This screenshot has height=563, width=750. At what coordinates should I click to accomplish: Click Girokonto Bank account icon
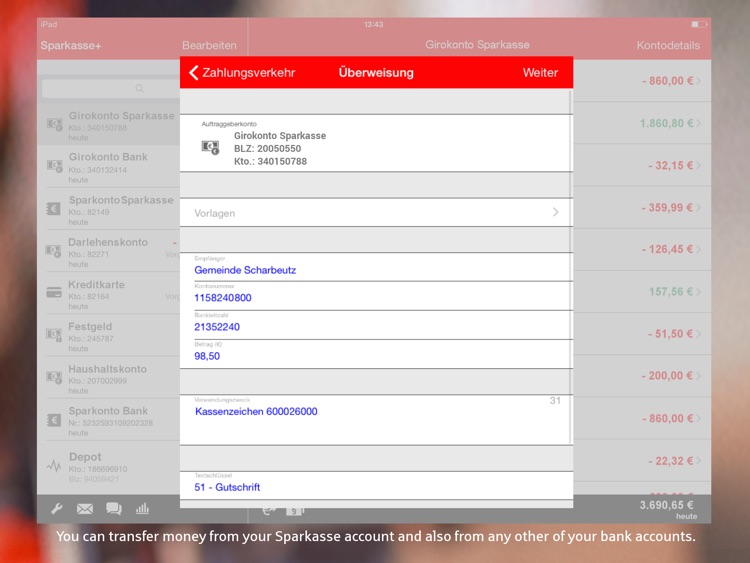point(54,166)
